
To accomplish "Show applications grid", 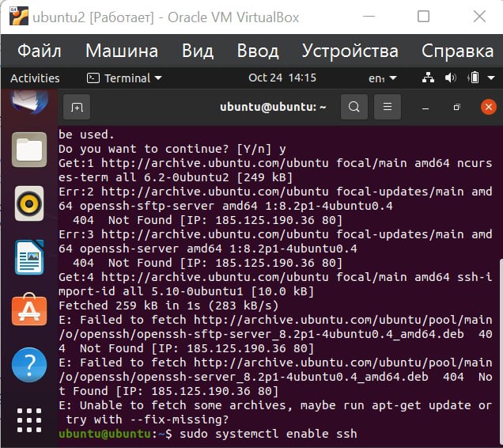I will tap(29, 420).
